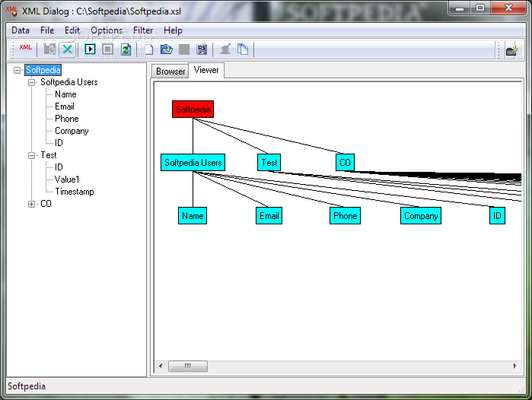
Task: Click the Softpedia Users diagram node
Action: [x=193, y=163]
